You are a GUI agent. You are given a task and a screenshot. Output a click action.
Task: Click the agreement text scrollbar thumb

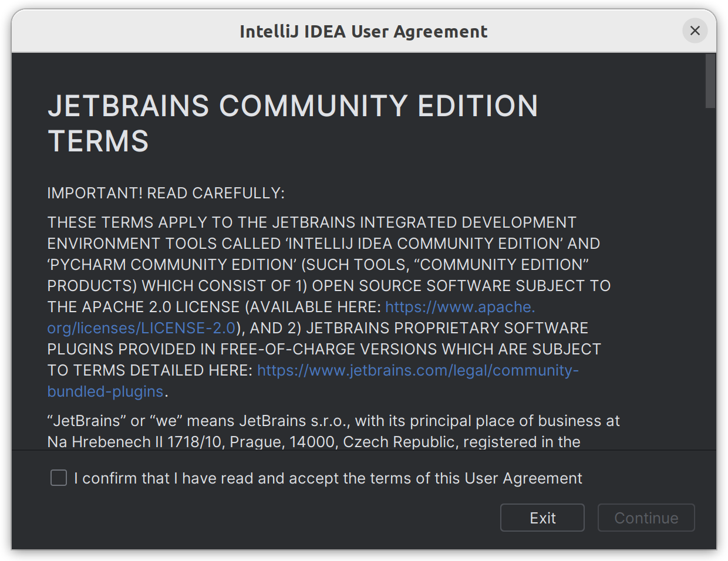(x=710, y=81)
